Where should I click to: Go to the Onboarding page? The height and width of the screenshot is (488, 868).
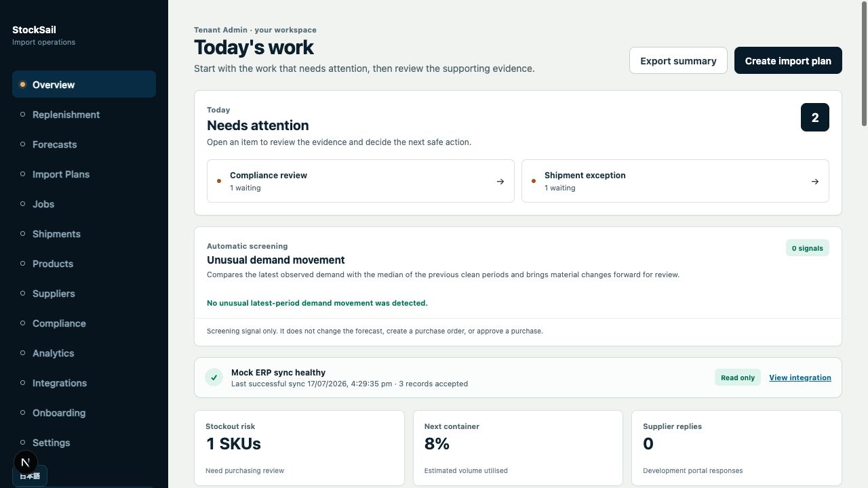[x=84, y=413]
